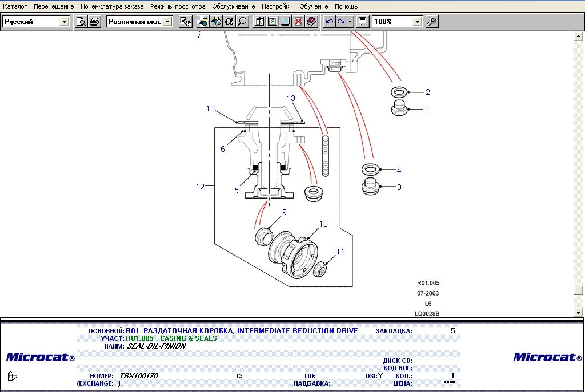The image size is (585, 392).
Task: Click the shapes navigation icon
Action: (x=203, y=22)
